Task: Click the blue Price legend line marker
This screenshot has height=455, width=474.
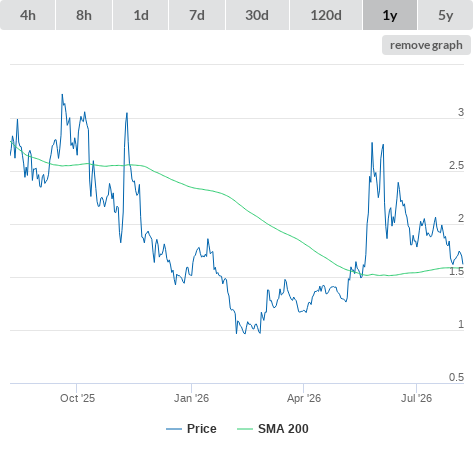Action: tap(174, 429)
